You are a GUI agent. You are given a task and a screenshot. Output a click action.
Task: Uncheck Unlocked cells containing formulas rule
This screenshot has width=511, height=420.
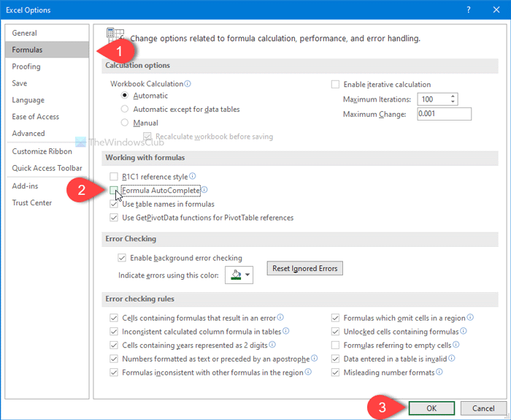335,332
